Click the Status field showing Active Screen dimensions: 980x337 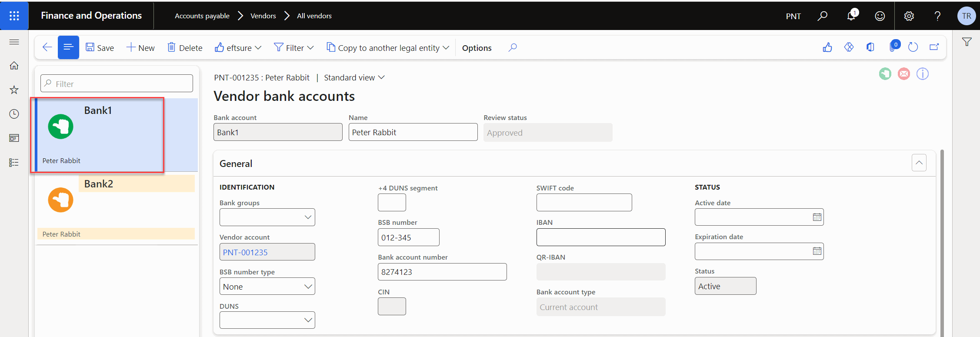(725, 286)
